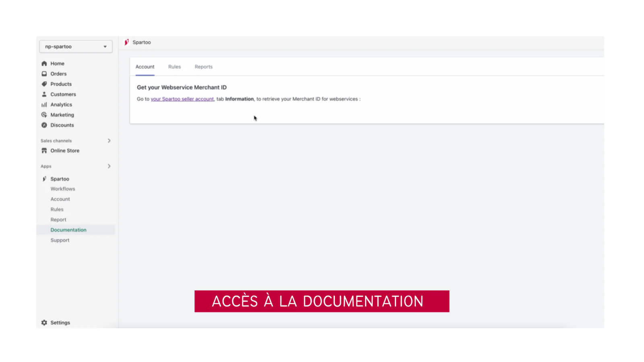
Task: Open Marketing section
Action: pos(62,115)
